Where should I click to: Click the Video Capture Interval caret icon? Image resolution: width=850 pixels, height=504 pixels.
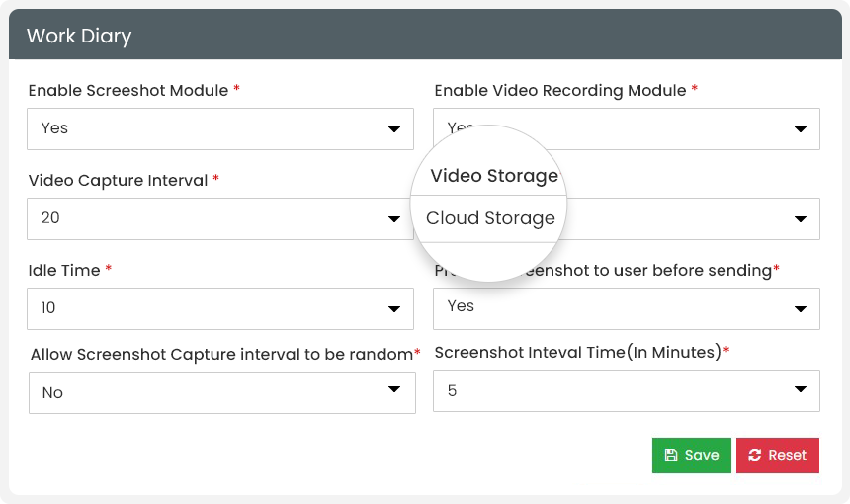[x=394, y=219]
